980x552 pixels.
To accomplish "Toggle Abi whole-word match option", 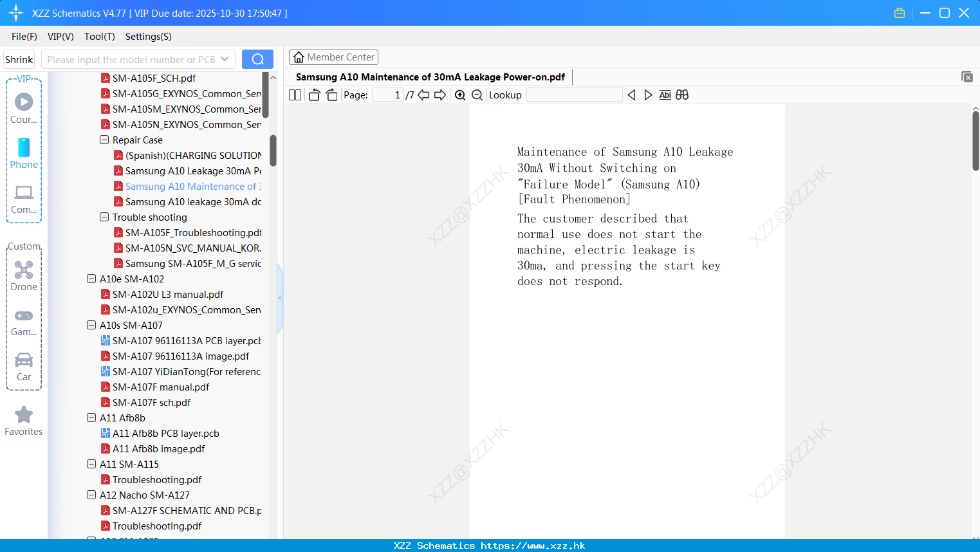I will (x=665, y=95).
